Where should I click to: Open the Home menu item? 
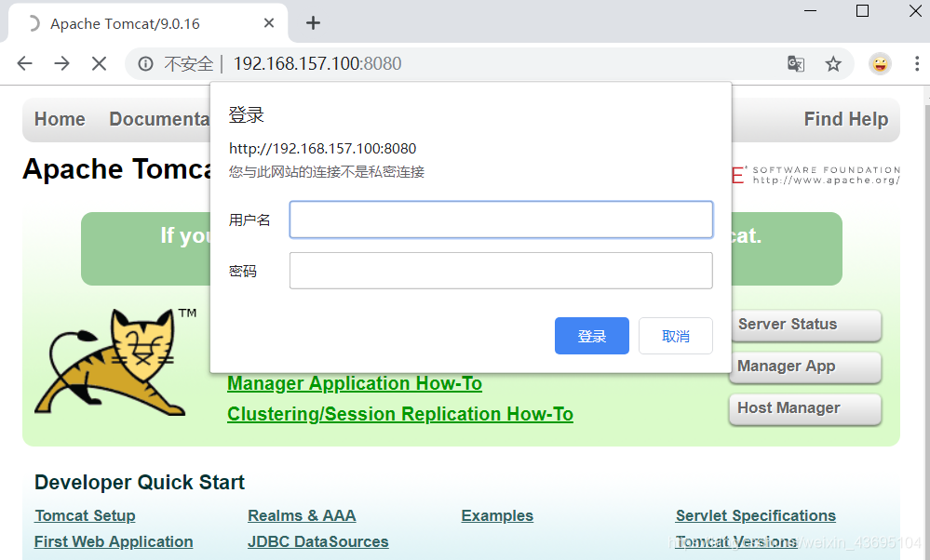pyautogui.click(x=60, y=119)
